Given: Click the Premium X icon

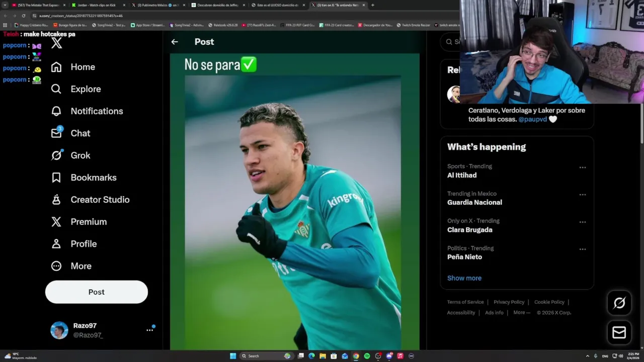Looking at the screenshot, I should point(56,222).
